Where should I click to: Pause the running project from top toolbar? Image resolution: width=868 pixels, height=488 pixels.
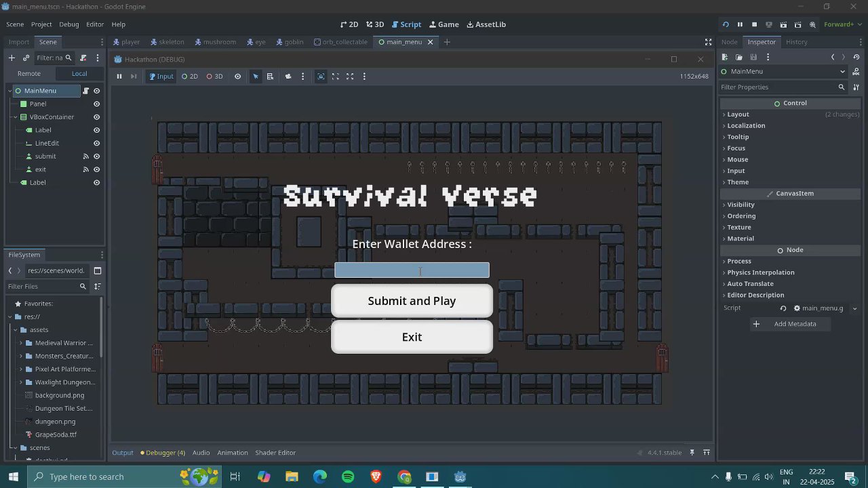pos(740,24)
